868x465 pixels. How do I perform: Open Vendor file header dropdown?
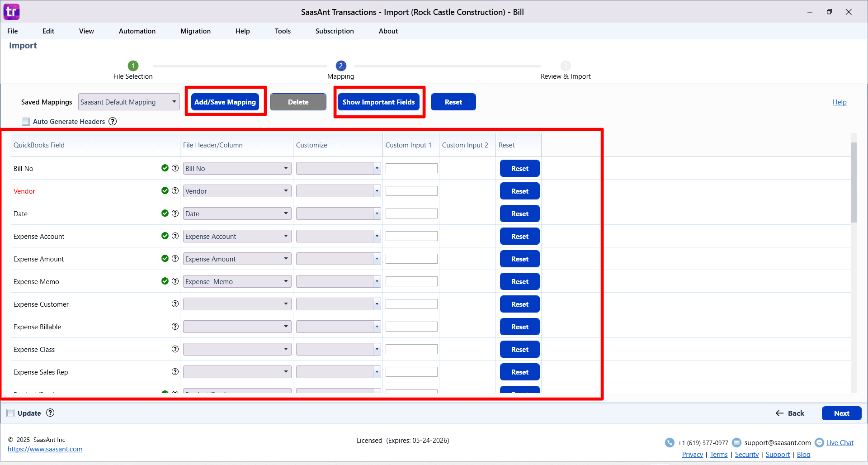(237, 191)
